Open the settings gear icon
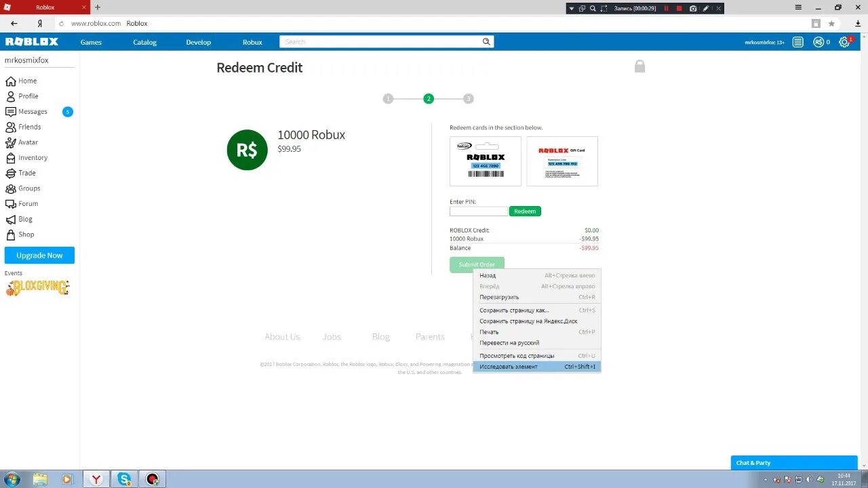868x488 pixels. pos(844,42)
